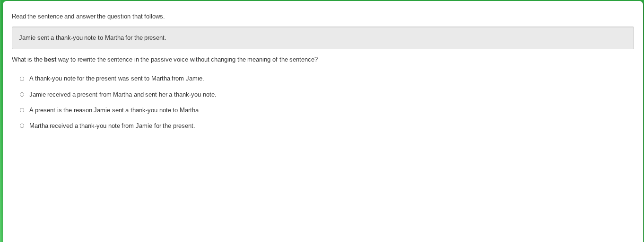Click the word "Martha" in the gray sentence box
644x242 pixels.
coord(114,38)
